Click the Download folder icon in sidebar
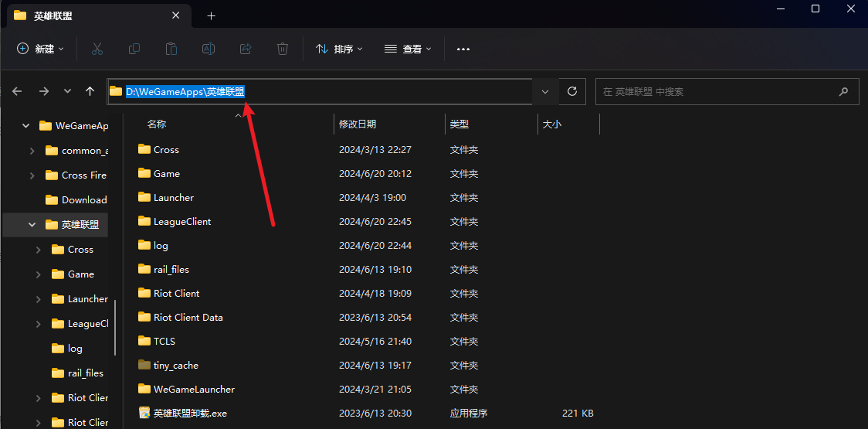The width and height of the screenshot is (868, 429). click(52, 199)
